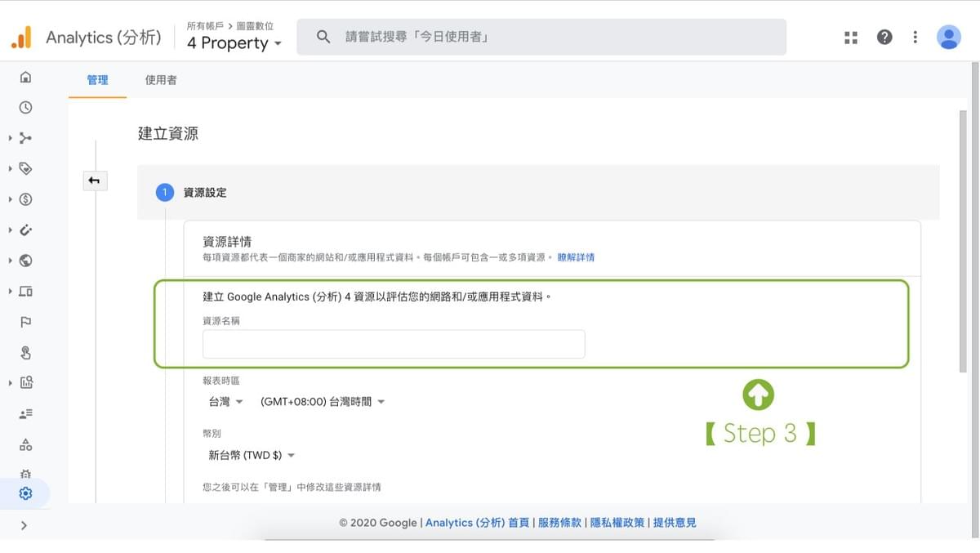Image resolution: width=980 pixels, height=553 pixels.
Task: Click the Google Analytics logo
Action: tap(21, 38)
